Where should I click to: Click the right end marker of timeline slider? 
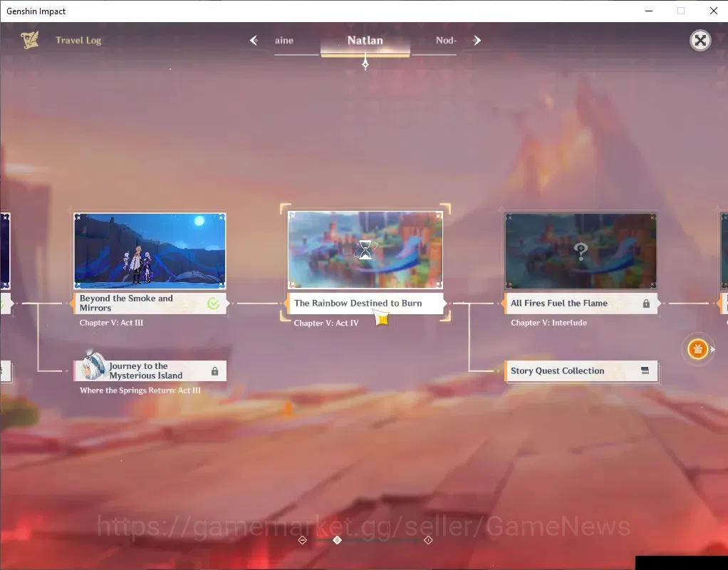click(428, 540)
